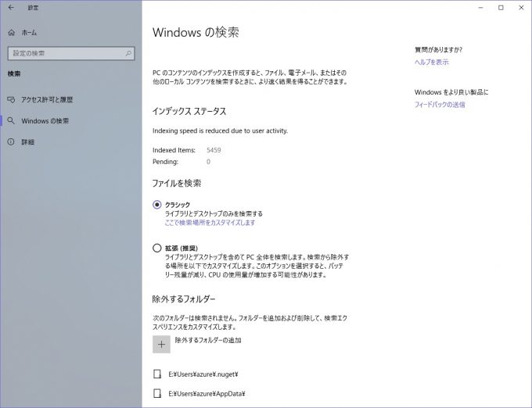This screenshot has height=408, width=532.
Task: Click the magnifier in the settings search box
Action: click(128, 53)
